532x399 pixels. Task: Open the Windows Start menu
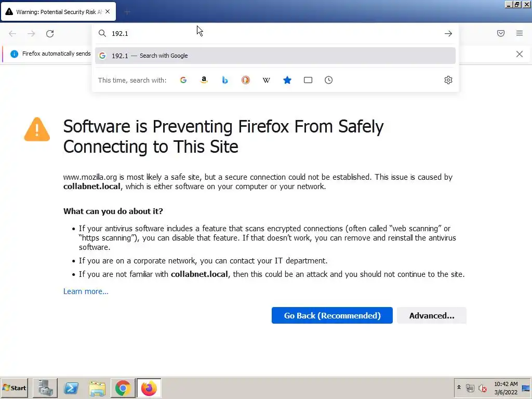tap(15, 388)
